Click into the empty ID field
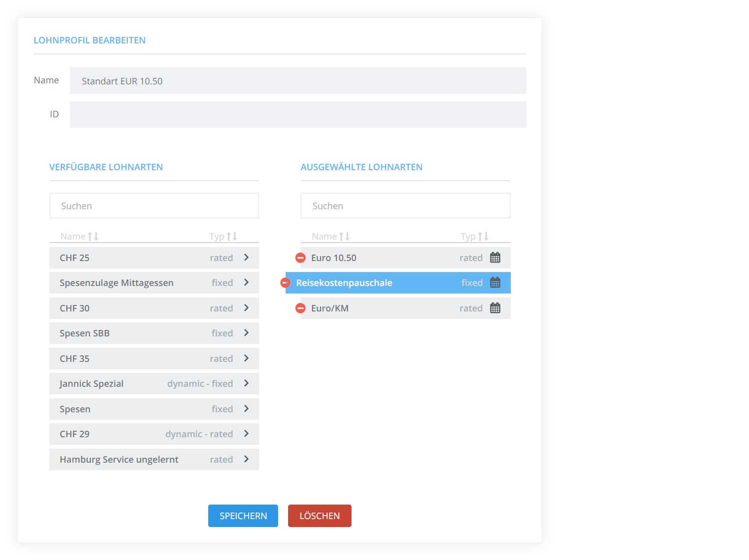 coord(298,115)
